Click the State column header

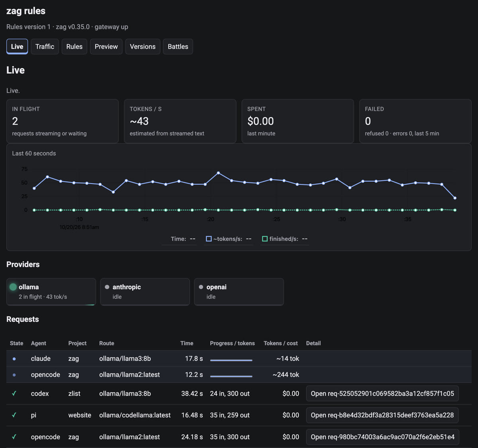(17, 343)
